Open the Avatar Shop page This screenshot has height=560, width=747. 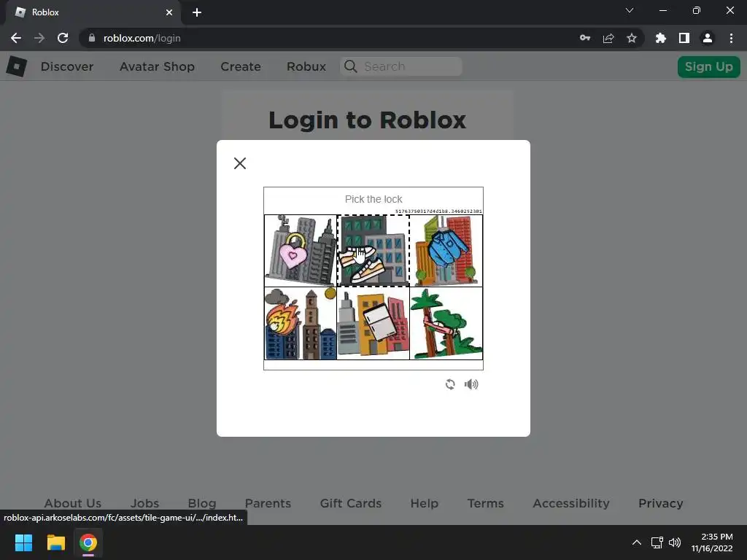(x=158, y=66)
